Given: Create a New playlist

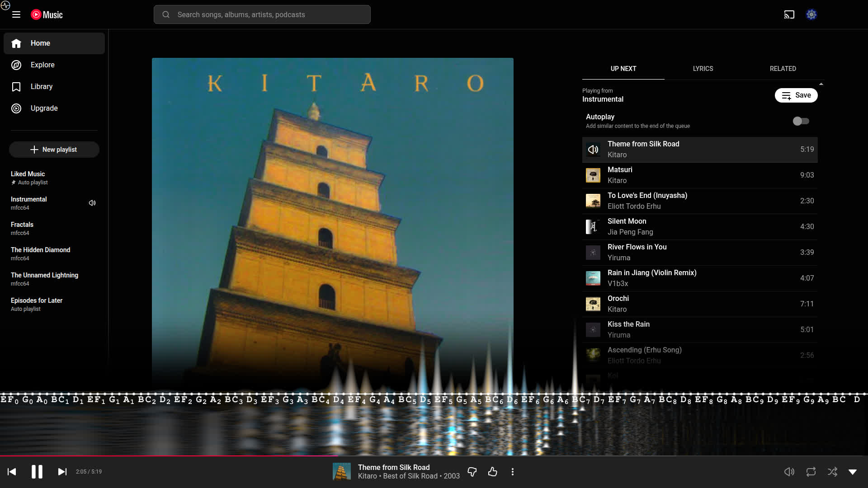Looking at the screenshot, I should (x=54, y=150).
